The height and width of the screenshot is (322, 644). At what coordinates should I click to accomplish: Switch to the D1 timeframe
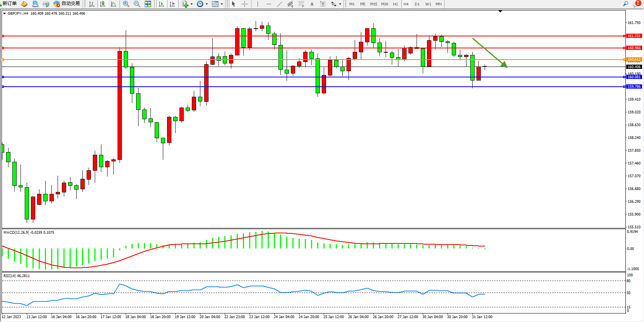click(x=417, y=4)
